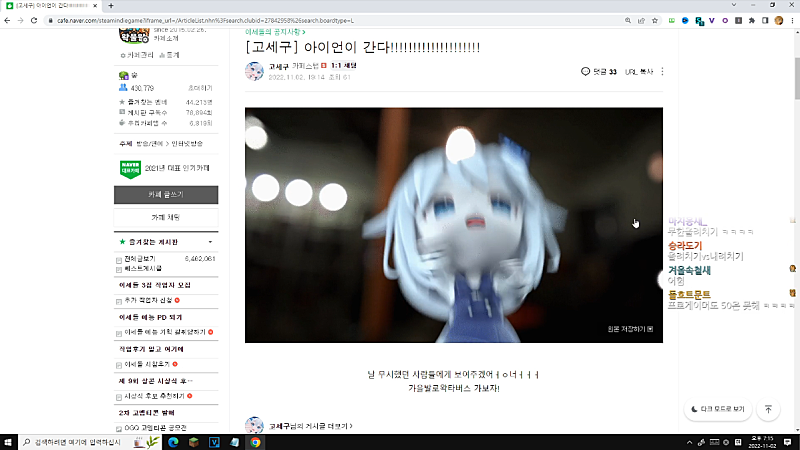Viewport: 800px width, 450px height.
Task: Click the green extension icon in toolbar
Action: (x=672, y=20)
